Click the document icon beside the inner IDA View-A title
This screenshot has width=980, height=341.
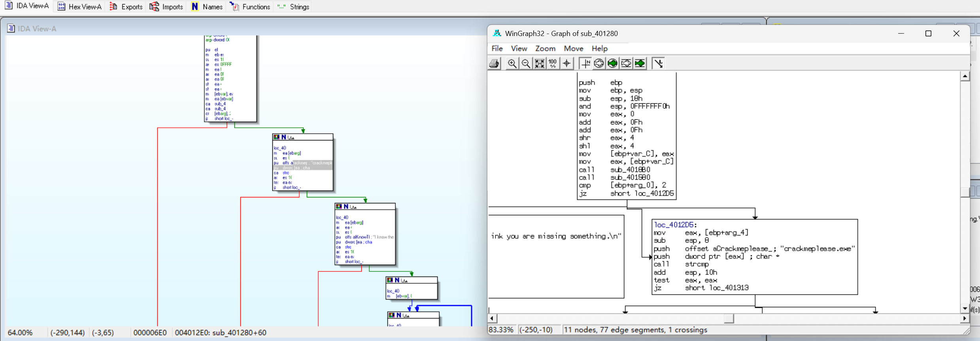point(11,28)
